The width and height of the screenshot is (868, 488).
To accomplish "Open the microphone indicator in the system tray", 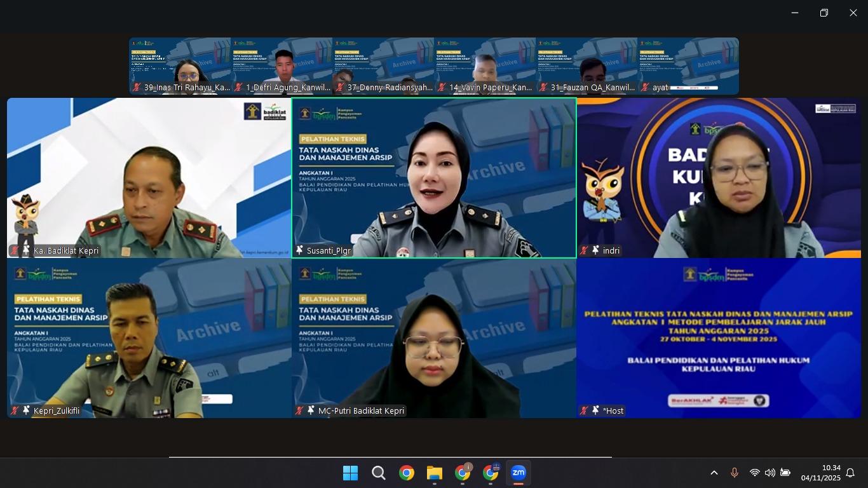I will click(x=734, y=473).
